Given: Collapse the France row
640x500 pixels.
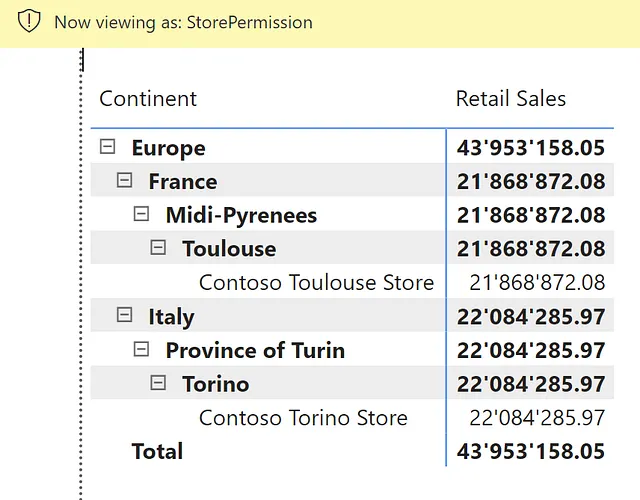Looking at the screenshot, I should pos(124,180).
